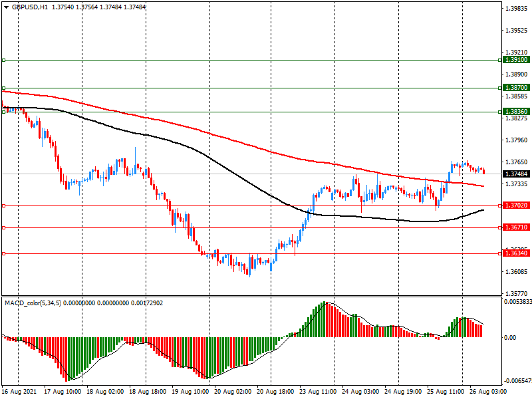Click the 1.38900 price scale value
The width and height of the screenshot is (532, 399).
point(517,74)
